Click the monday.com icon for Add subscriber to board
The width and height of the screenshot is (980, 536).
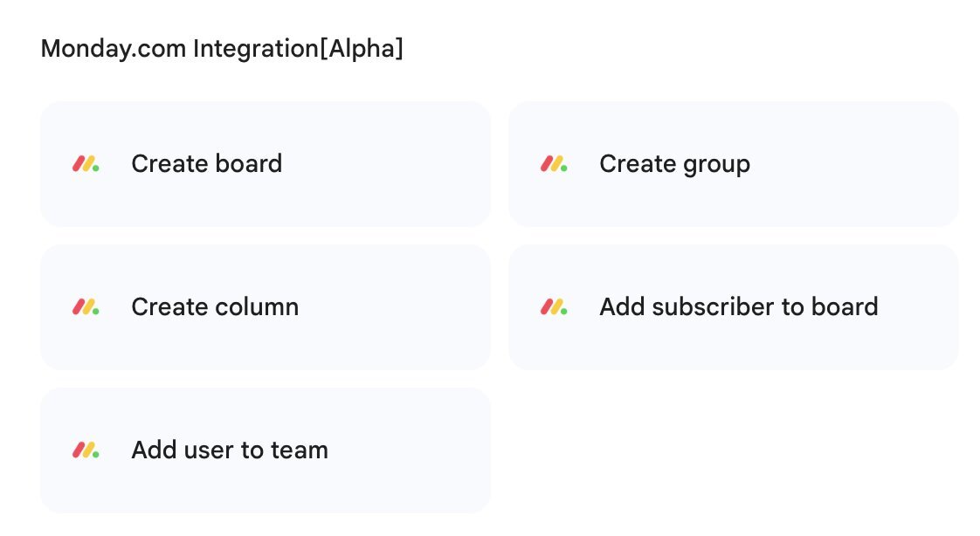[x=554, y=307]
